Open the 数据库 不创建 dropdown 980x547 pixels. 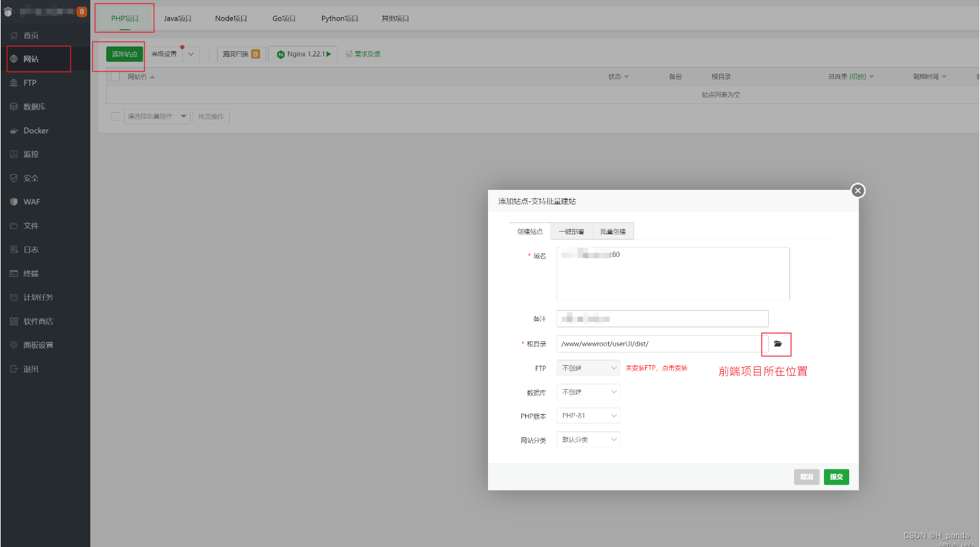pos(588,392)
